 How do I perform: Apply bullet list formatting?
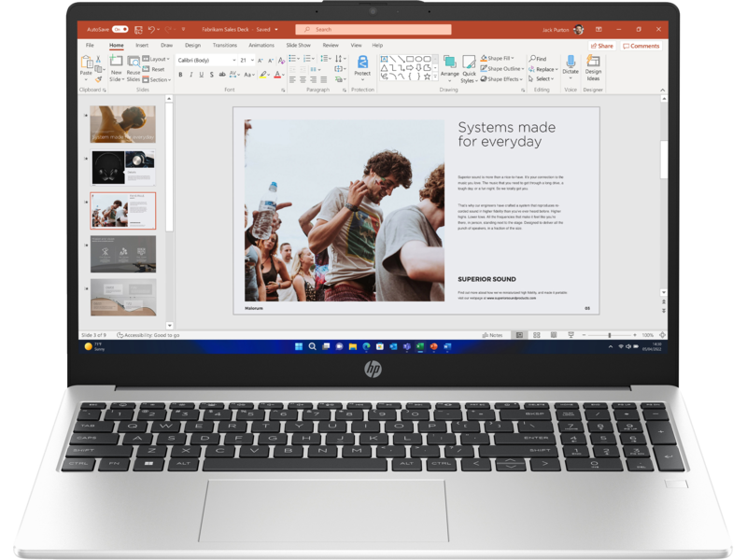coord(293,59)
